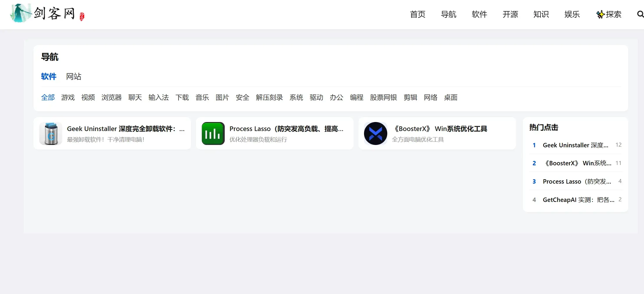Filter by the 编程 category
The width and height of the screenshot is (644, 294).
point(357,97)
